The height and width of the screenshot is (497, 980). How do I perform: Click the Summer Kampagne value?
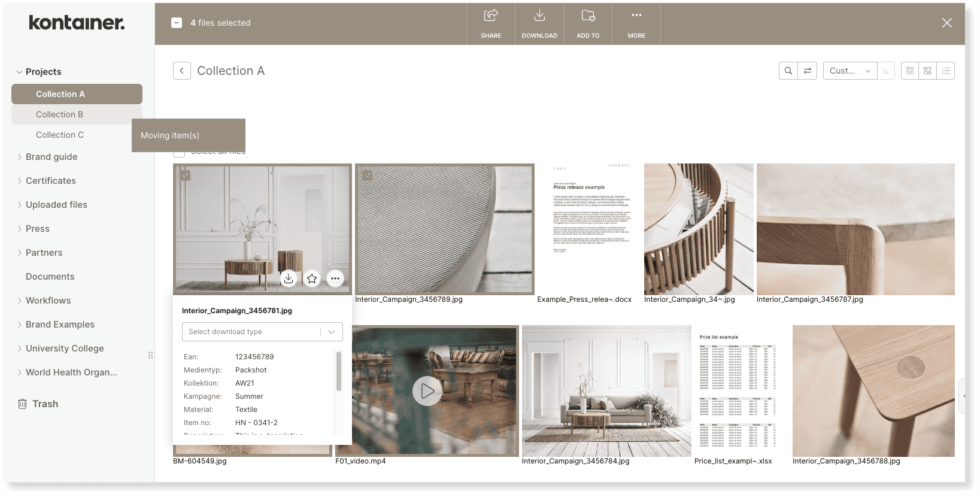(x=249, y=396)
